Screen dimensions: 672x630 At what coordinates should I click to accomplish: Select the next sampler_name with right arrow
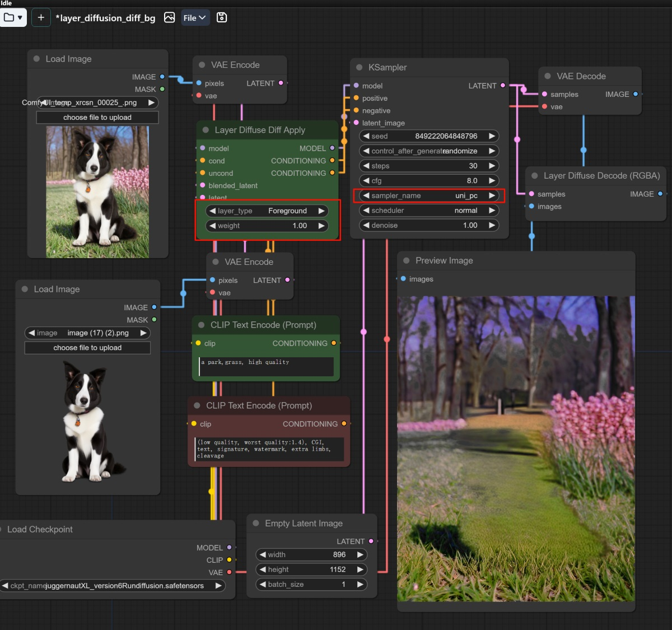coord(492,195)
